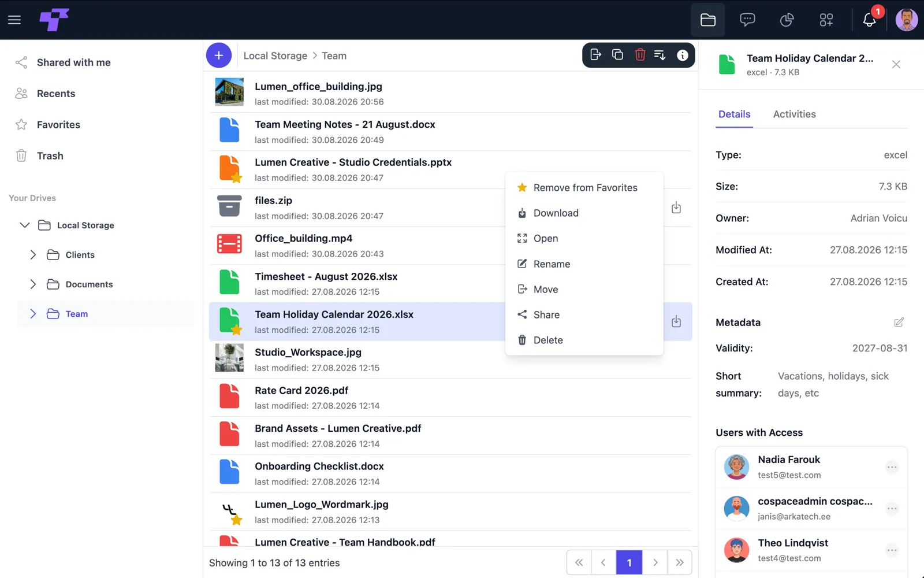Open the Files section in top bar
Screen dimensions: 924x578
708,20
